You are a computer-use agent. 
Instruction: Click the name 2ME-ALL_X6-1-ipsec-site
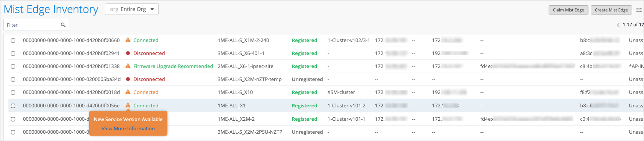pyautogui.click(x=246, y=66)
